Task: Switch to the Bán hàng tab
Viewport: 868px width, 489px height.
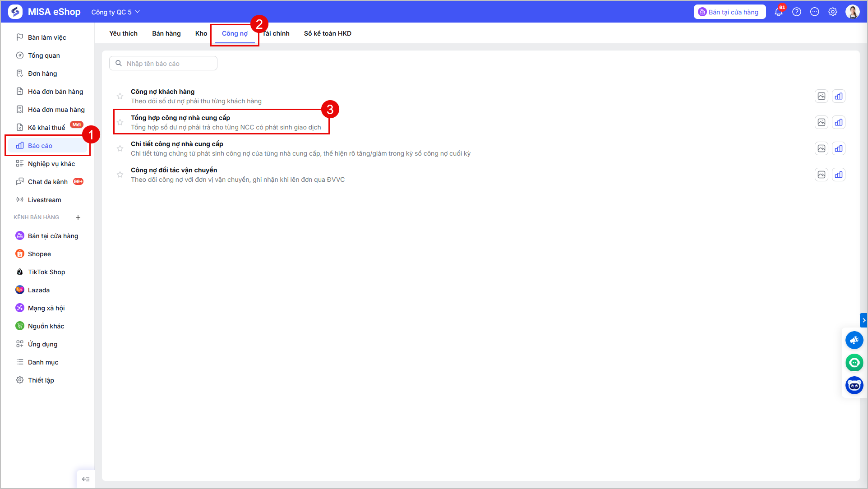Action: 166,33
